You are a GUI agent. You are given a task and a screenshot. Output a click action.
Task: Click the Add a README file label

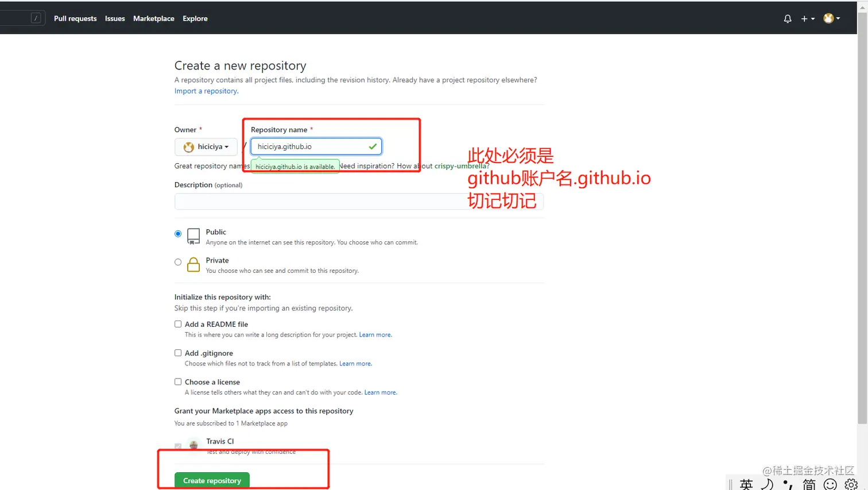tap(216, 325)
